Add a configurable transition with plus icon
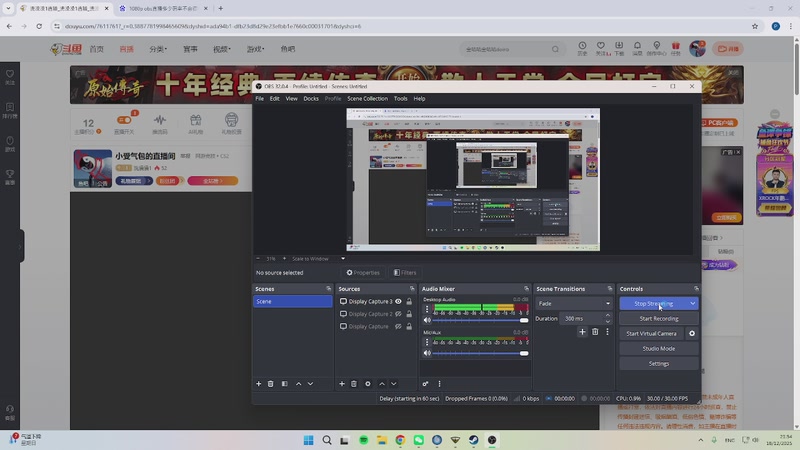This screenshot has height=450, width=800. coord(582,332)
